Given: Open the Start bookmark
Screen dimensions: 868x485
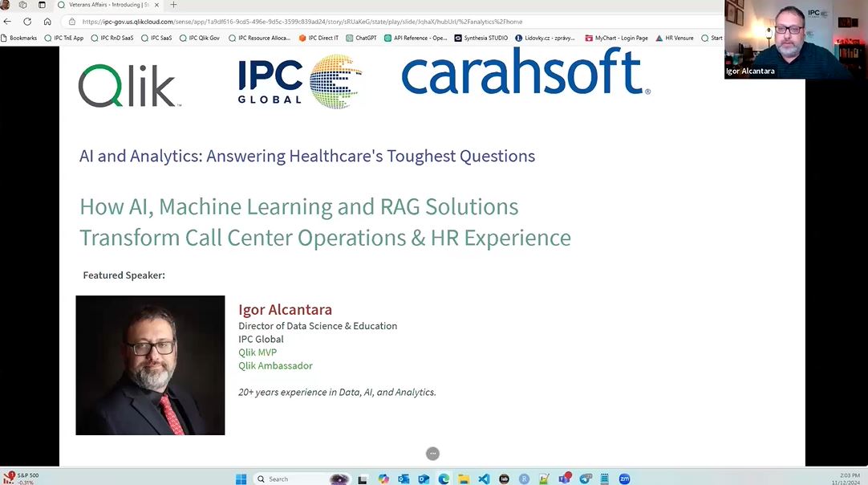Looking at the screenshot, I should coord(712,38).
